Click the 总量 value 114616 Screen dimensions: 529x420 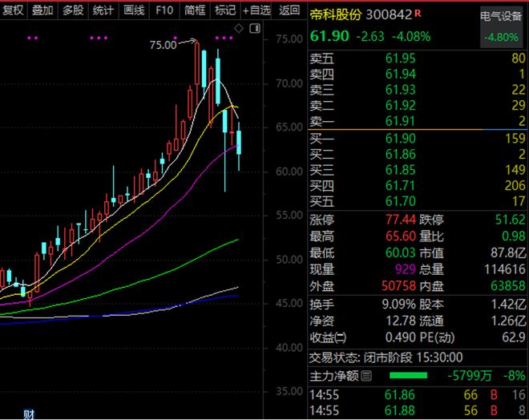click(505, 269)
